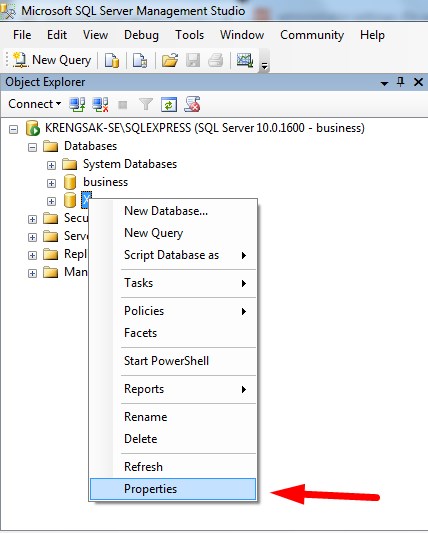This screenshot has height=533, width=428.
Task: Open the Community menu
Action: click(x=312, y=35)
